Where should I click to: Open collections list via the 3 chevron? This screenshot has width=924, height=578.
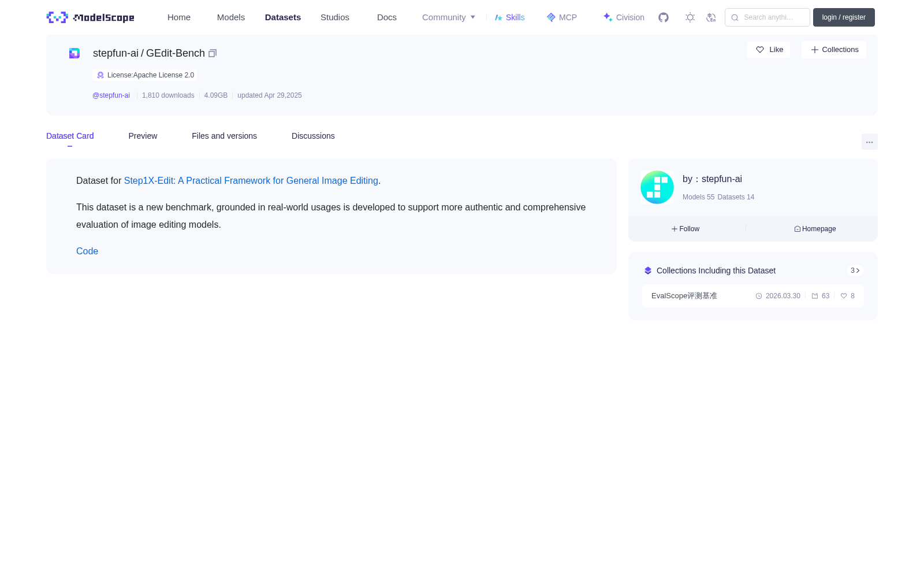click(x=855, y=271)
